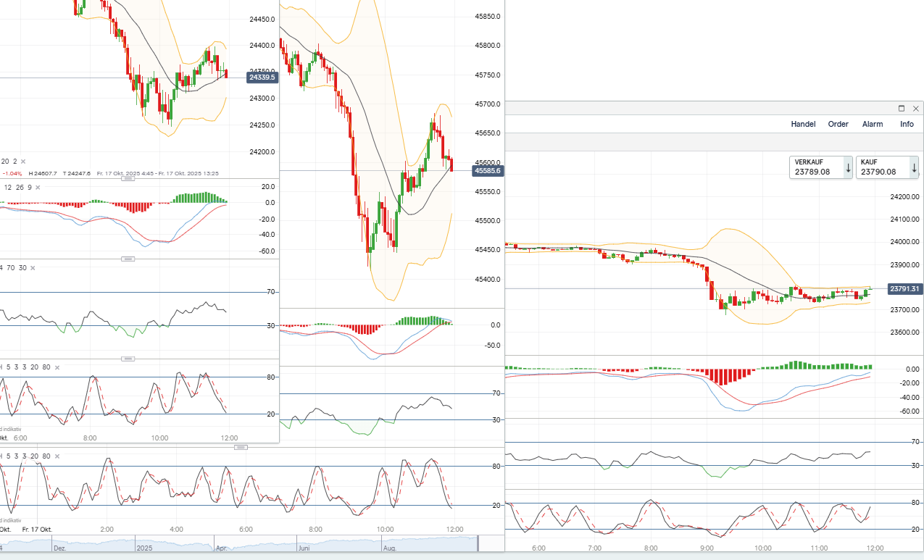Remove the '20 2' Bollinger band overlay
924x560 pixels.
(23, 162)
